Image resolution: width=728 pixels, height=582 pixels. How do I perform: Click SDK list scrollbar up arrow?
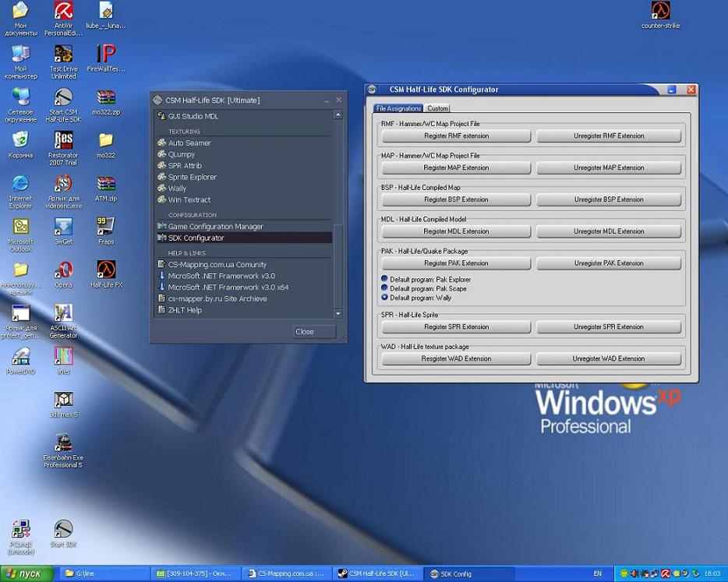tap(338, 115)
